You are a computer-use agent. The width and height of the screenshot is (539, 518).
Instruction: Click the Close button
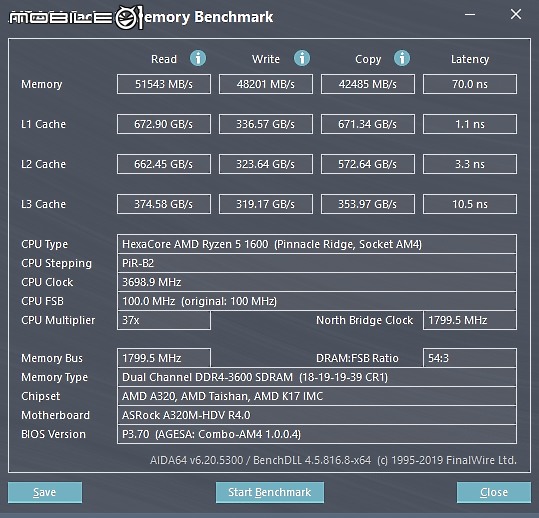click(494, 492)
